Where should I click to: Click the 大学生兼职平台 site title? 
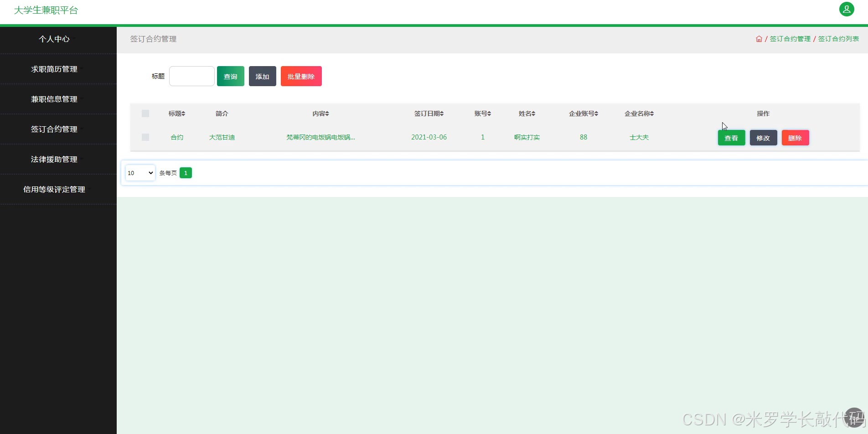tap(46, 10)
